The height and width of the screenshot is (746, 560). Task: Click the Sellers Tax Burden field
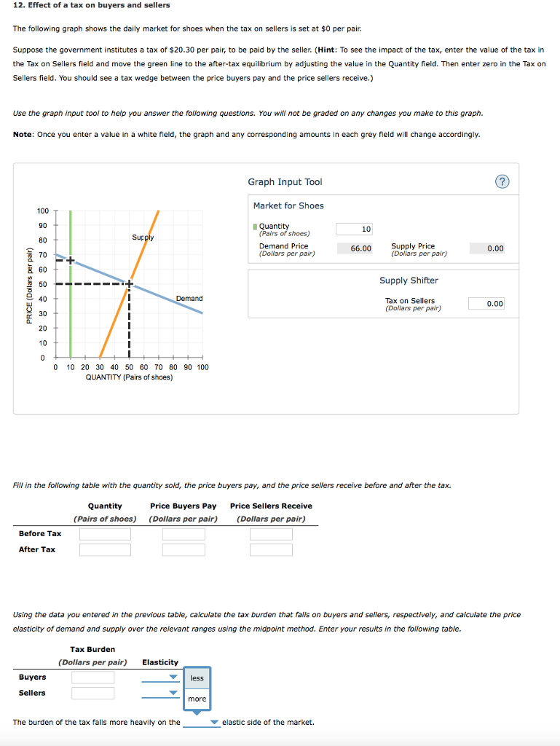[92, 693]
